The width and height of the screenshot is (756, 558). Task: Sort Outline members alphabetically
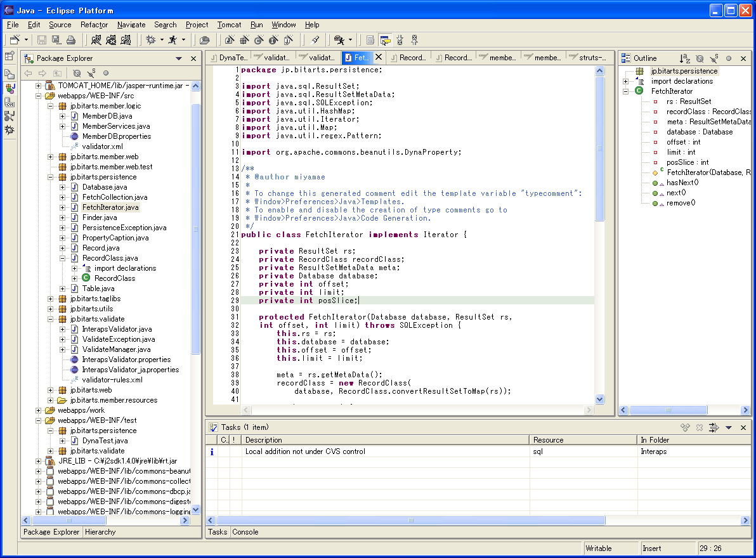pos(685,58)
